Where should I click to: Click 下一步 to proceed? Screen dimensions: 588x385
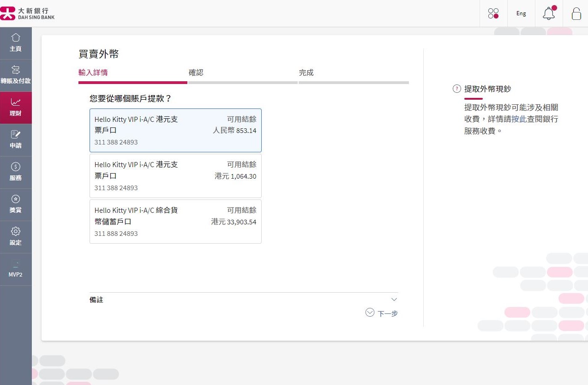coord(382,313)
